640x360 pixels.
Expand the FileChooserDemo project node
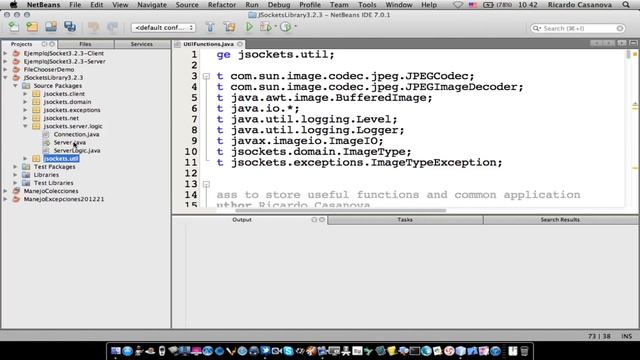(x=5, y=69)
